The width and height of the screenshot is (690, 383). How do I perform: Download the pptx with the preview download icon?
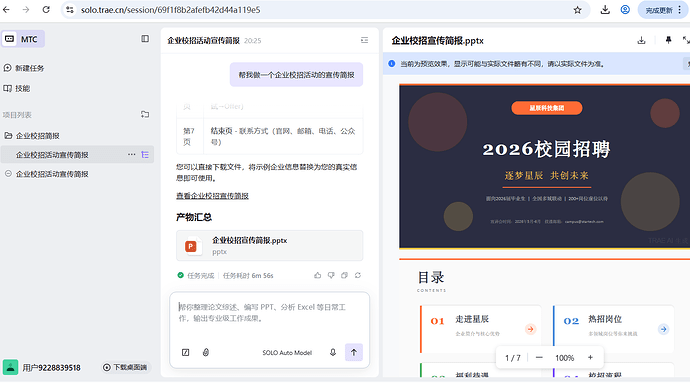point(641,41)
